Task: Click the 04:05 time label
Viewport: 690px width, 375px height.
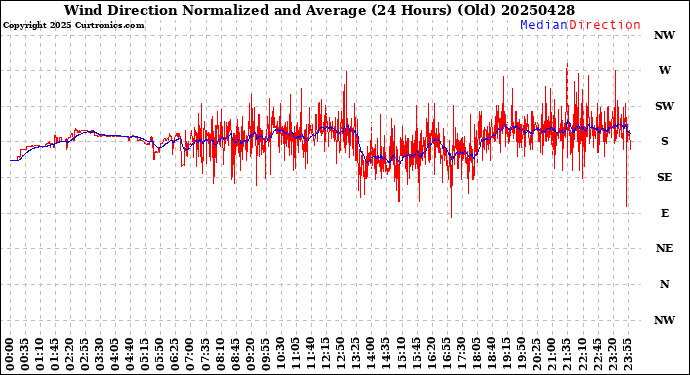Action: [x=115, y=354]
